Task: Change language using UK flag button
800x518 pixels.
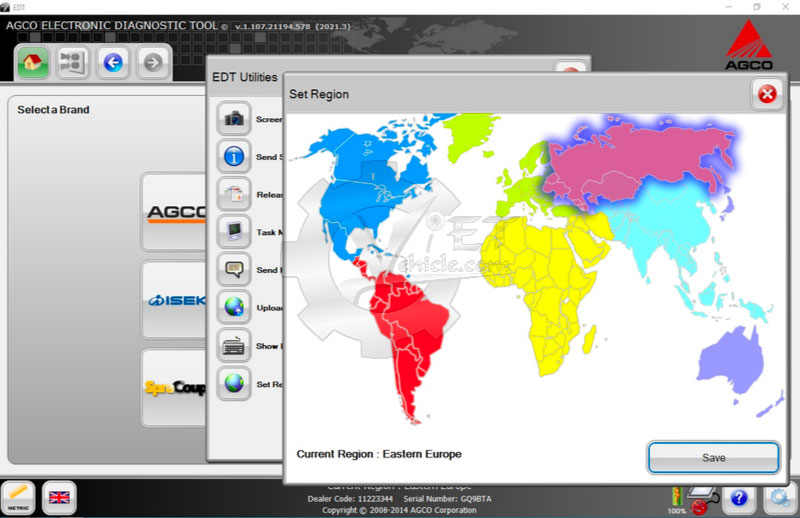Action: (60, 496)
